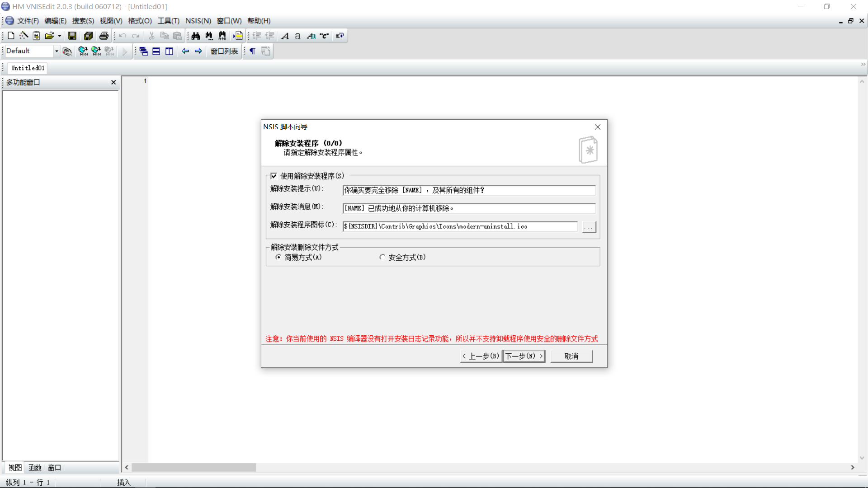Viewport: 868px width, 488px height.
Task: Click the paste clipboard icon
Action: click(x=178, y=36)
